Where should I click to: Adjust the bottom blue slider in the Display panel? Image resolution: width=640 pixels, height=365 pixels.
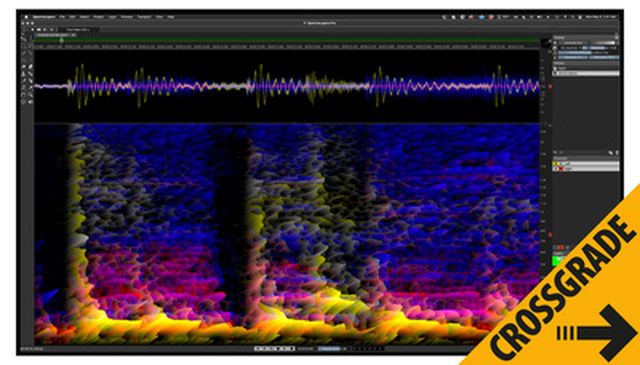pyautogui.click(x=589, y=58)
